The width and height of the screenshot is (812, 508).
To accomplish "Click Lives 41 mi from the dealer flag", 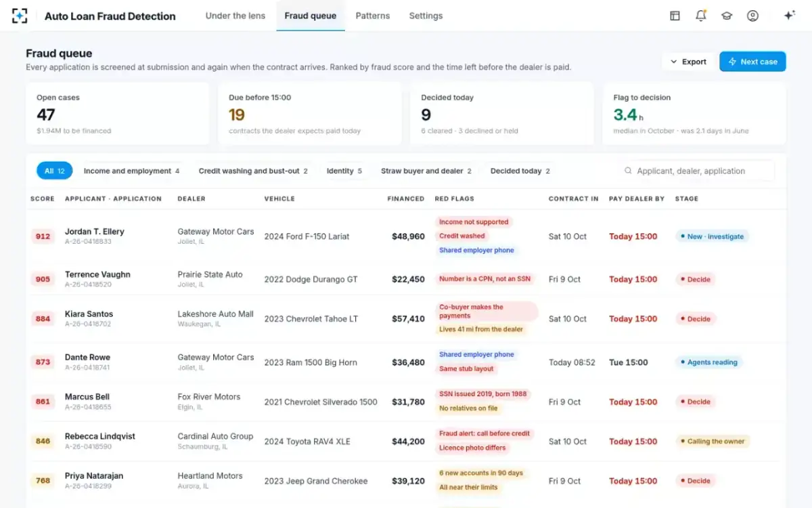I will click(x=481, y=329).
